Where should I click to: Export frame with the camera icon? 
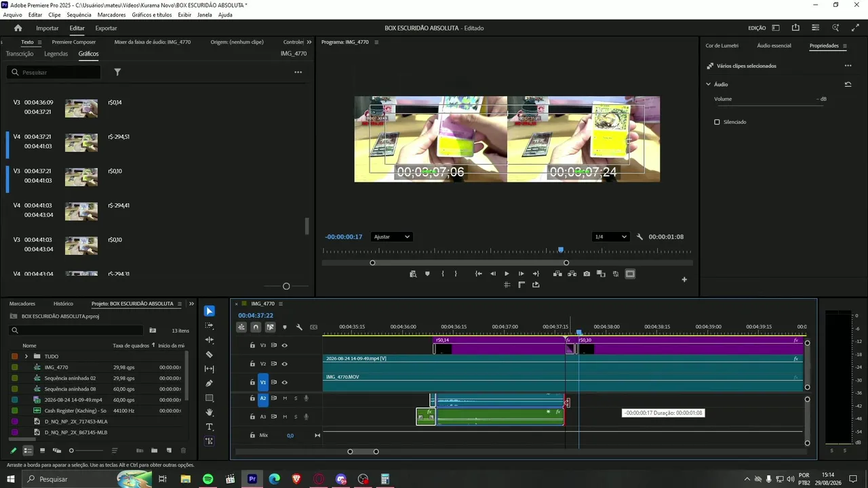[587, 274]
